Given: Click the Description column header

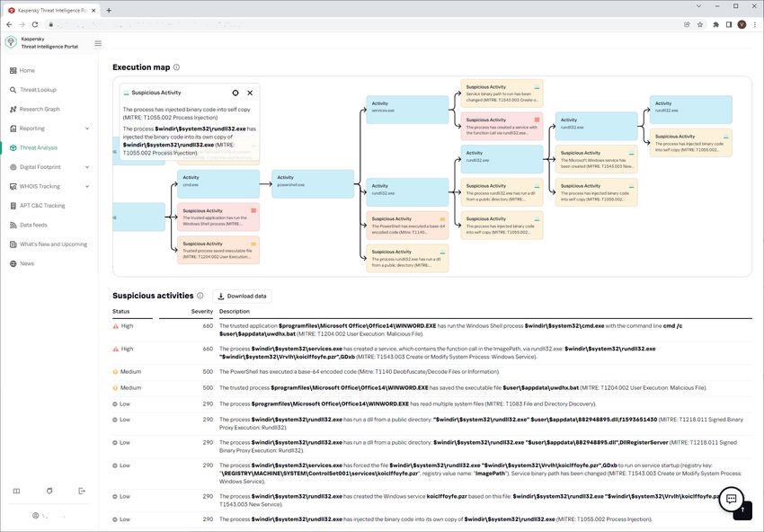Looking at the screenshot, I should [x=235, y=311].
